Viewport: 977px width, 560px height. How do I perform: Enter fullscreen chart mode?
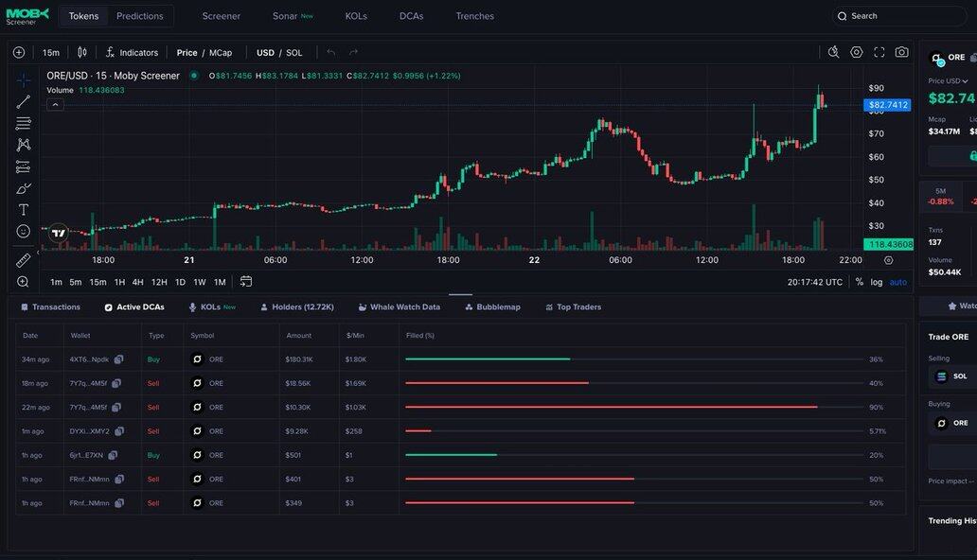[879, 52]
